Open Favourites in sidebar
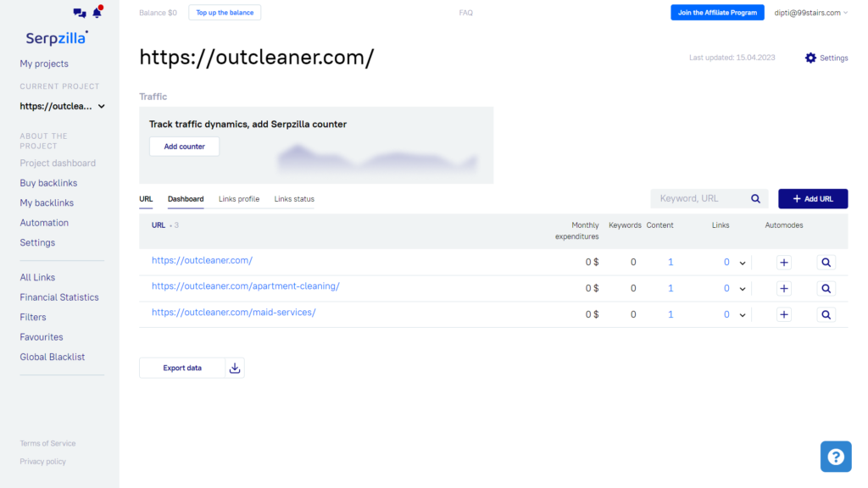Viewport: 868px width, 488px height. (42, 337)
